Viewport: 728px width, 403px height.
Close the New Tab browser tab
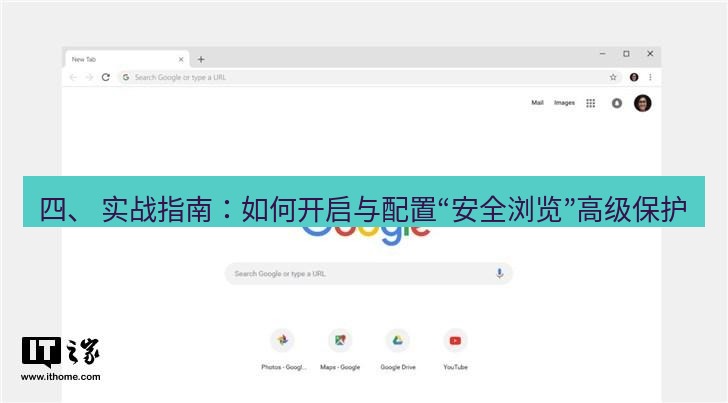pyautogui.click(x=181, y=59)
